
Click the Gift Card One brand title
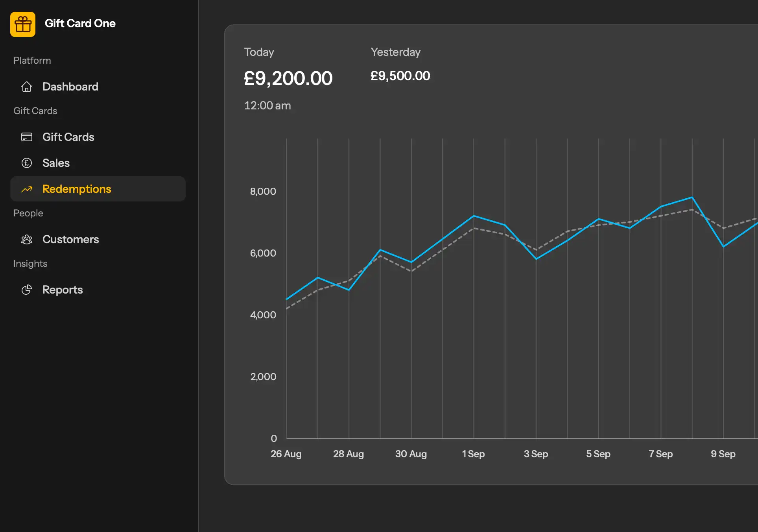80,23
